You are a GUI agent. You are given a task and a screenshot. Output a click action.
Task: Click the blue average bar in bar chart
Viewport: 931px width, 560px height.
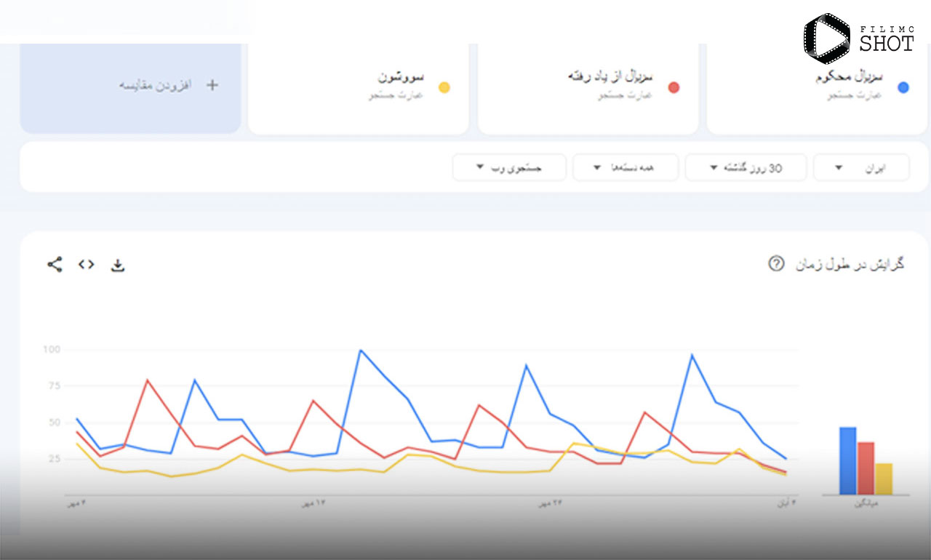847,460
